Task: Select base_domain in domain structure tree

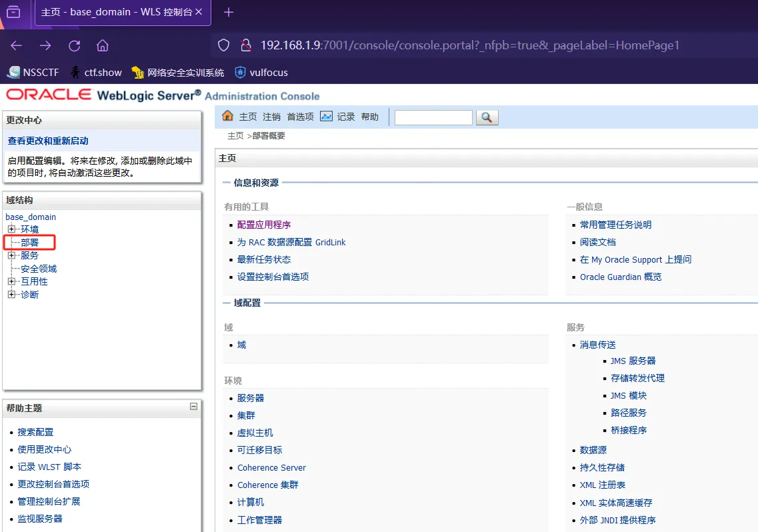Action: [x=31, y=217]
